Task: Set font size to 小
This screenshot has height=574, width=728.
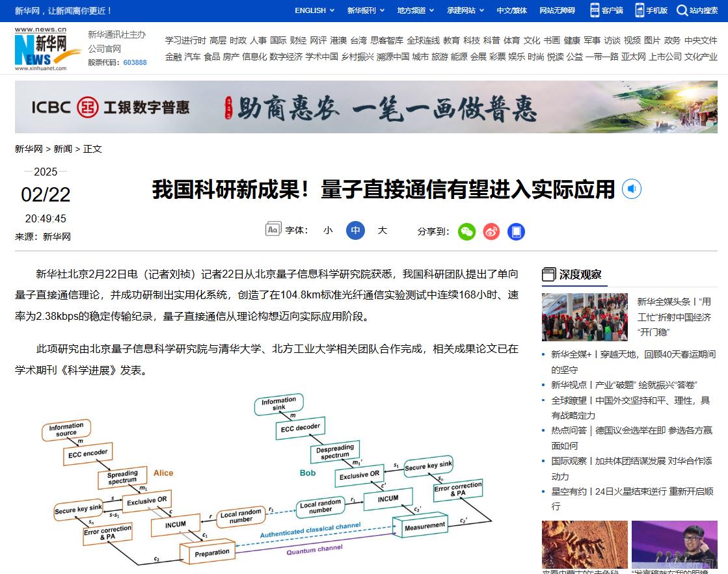Action: 328,230
